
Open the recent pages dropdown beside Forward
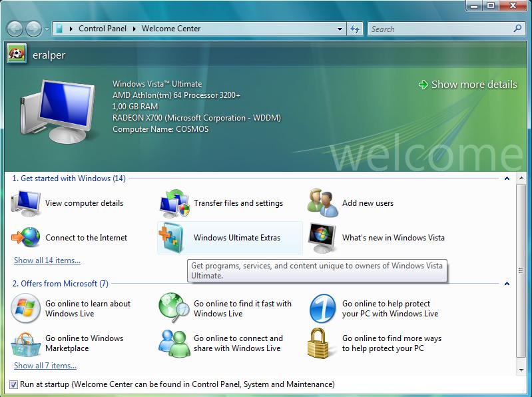[x=47, y=29]
